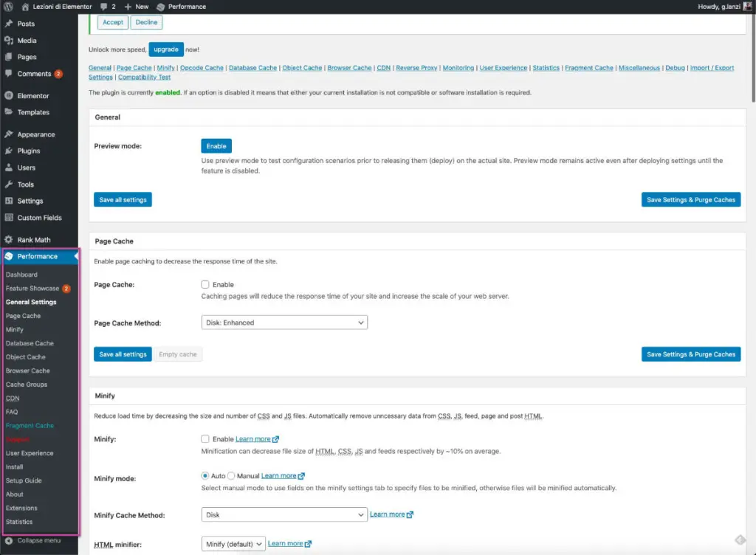Click the Templates folder icon
Image resolution: width=756 pixels, height=555 pixels.
click(x=9, y=111)
